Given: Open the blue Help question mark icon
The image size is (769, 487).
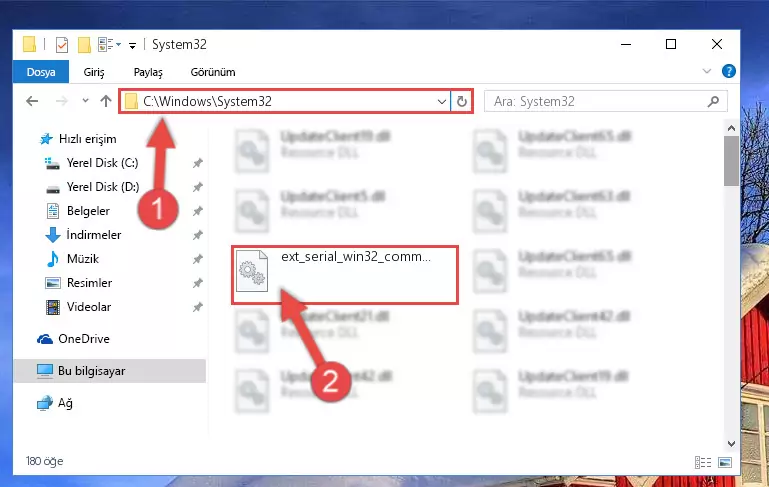Looking at the screenshot, I should pos(728,72).
